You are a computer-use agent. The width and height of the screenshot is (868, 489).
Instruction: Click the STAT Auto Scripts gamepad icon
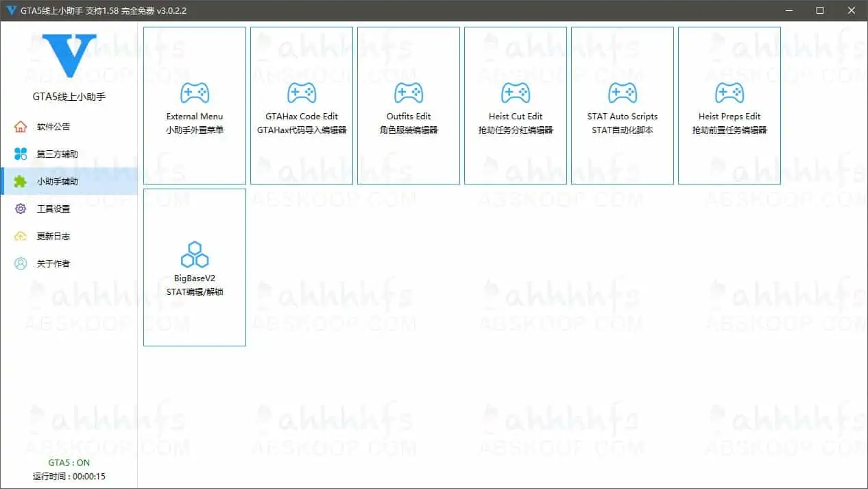pos(623,93)
